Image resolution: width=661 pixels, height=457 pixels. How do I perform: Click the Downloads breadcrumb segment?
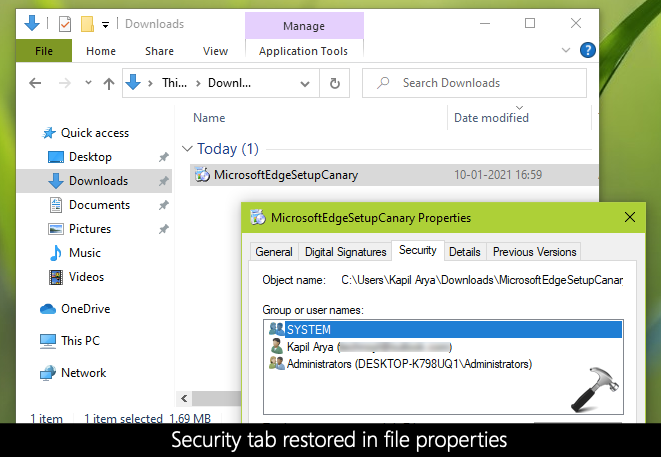pyautogui.click(x=229, y=83)
